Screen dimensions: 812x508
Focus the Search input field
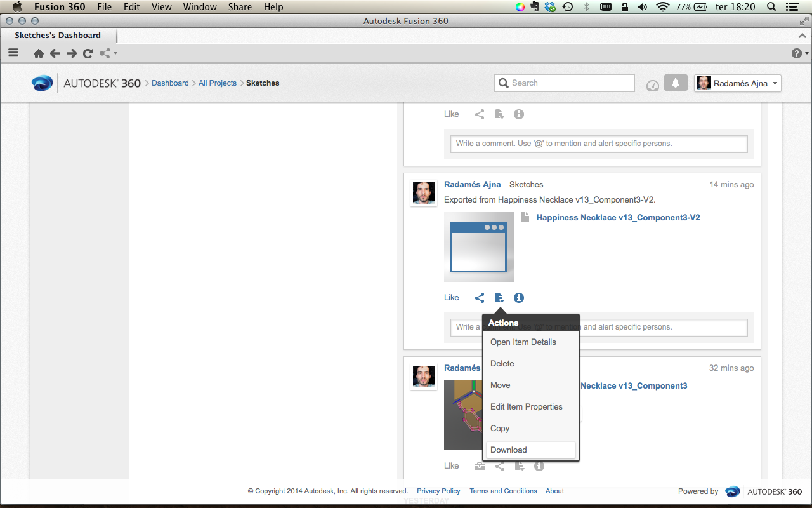565,83
